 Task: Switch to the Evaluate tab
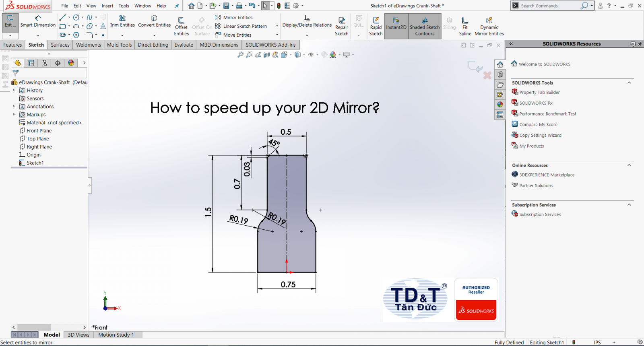coord(184,45)
